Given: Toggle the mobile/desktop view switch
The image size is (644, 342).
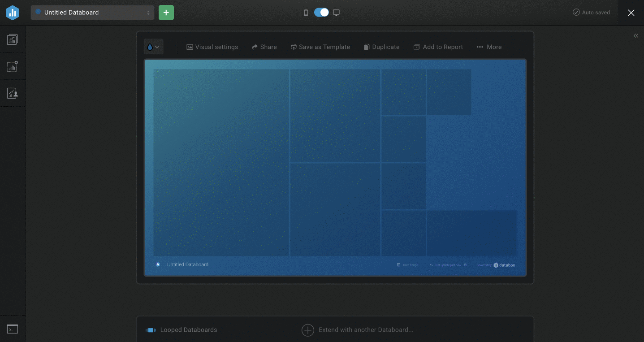Looking at the screenshot, I should click(321, 13).
